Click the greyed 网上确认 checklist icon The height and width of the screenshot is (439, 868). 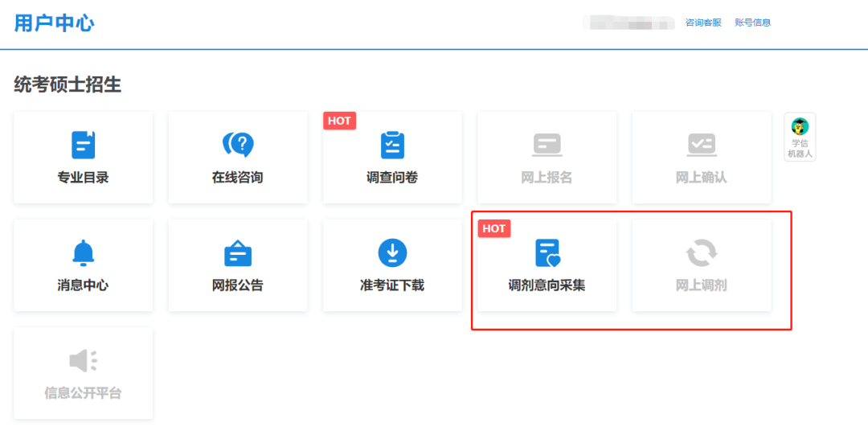[702, 145]
